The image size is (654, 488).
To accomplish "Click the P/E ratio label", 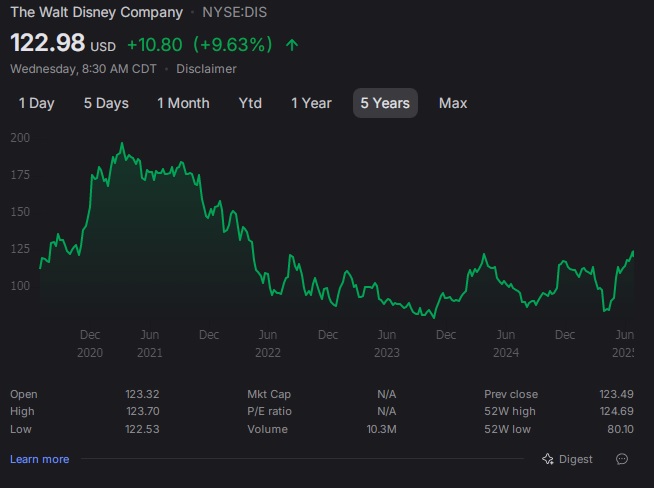I will pos(269,411).
